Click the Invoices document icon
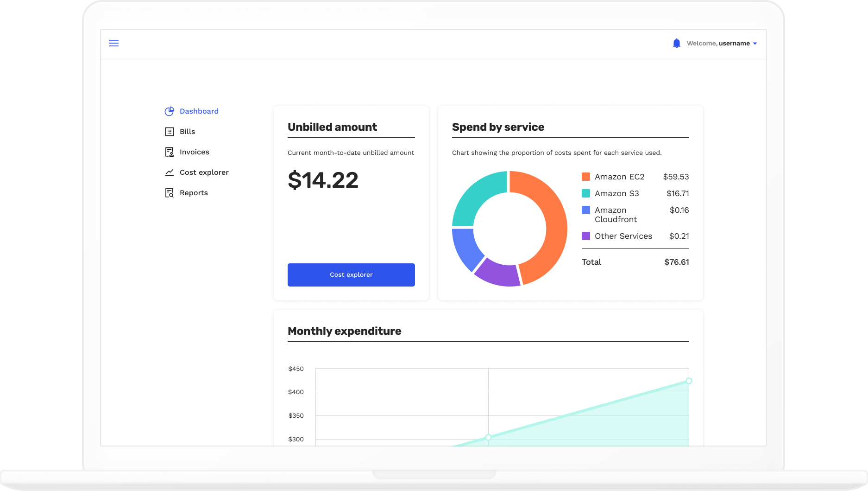The width and height of the screenshot is (868, 491). [x=170, y=152]
